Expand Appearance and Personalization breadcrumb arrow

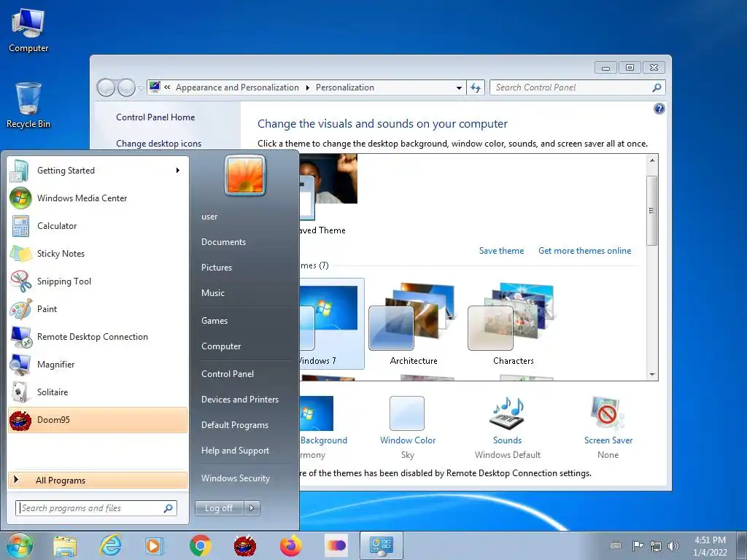point(307,87)
